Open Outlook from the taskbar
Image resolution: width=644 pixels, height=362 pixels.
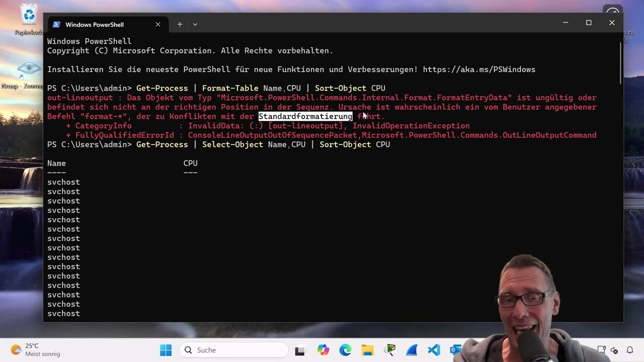pyautogui.click(x=456, y=350)
